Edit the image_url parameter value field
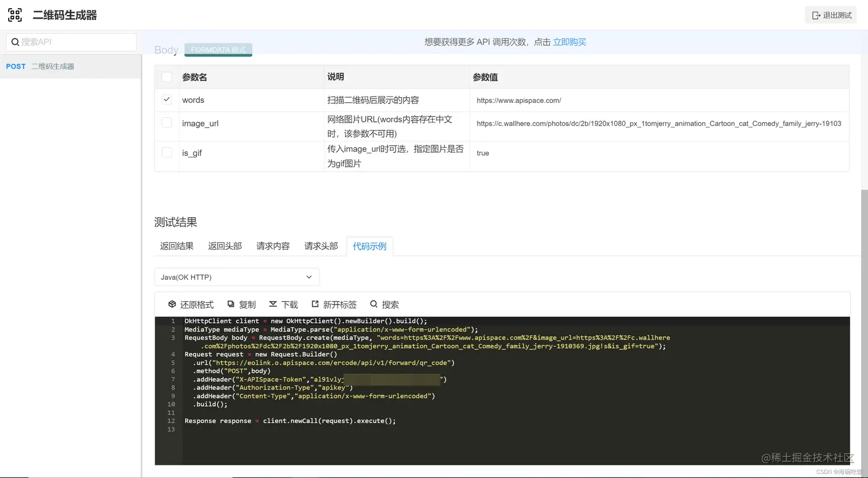The width and height of the screenshot is (868, 478). click(659, 124)
